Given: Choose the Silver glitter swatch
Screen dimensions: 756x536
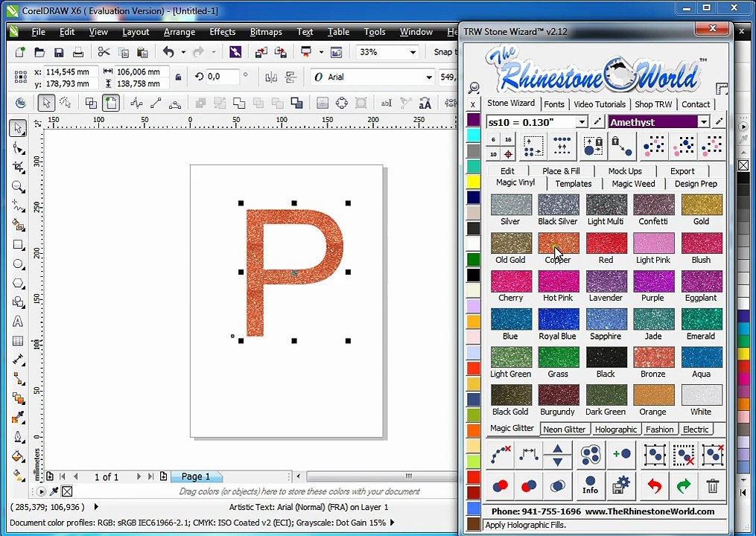Looking at the screenshot, I should tap(511, 205).
